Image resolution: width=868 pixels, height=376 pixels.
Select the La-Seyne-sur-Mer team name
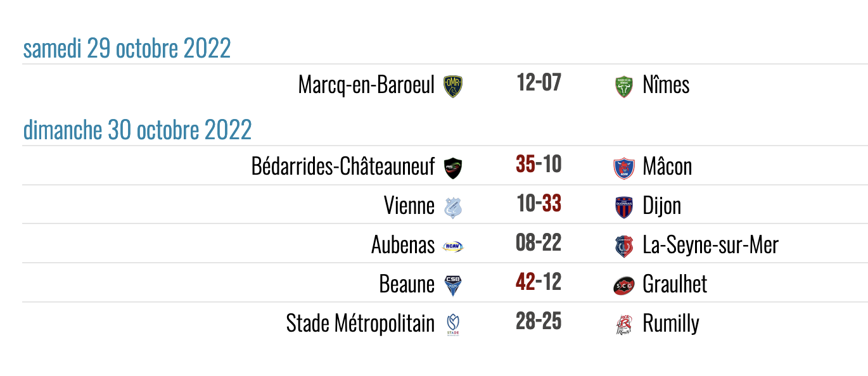click(x=710, y=245)
